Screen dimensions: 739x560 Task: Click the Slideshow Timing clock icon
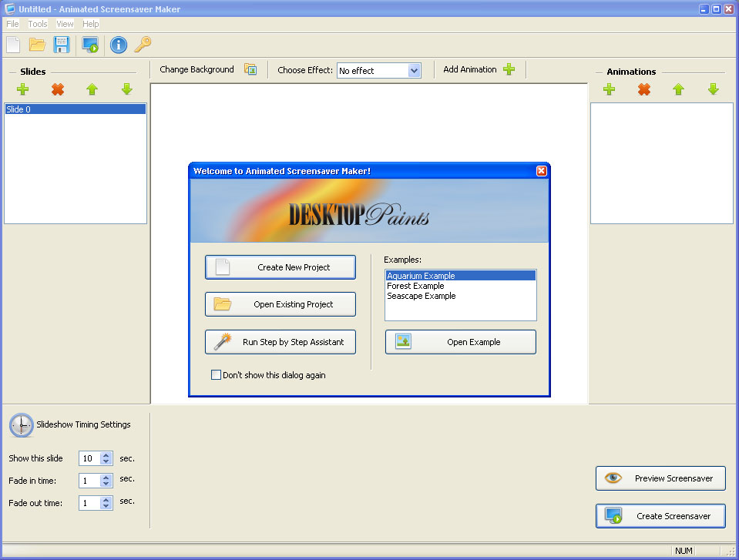click(22, 425)
